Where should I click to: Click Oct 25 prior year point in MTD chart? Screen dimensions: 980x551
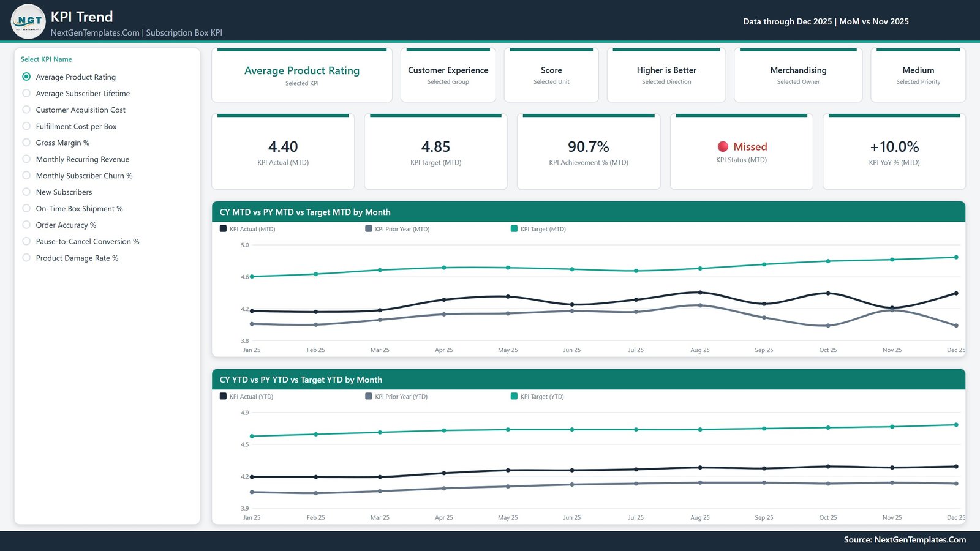[x=828, y=326]
